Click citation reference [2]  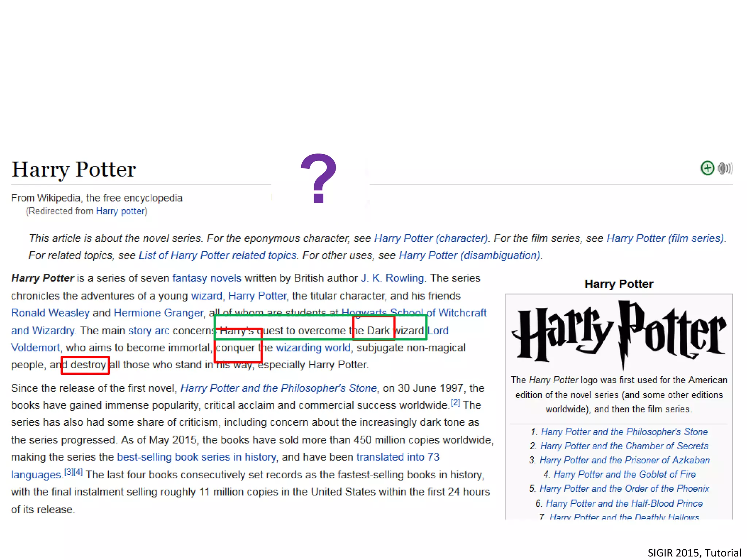455,402
